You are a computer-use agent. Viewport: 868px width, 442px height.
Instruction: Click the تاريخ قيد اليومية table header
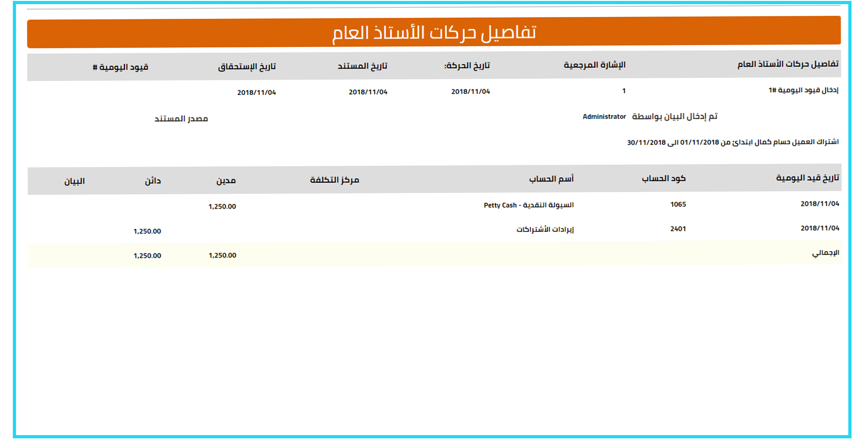point(807,178)
